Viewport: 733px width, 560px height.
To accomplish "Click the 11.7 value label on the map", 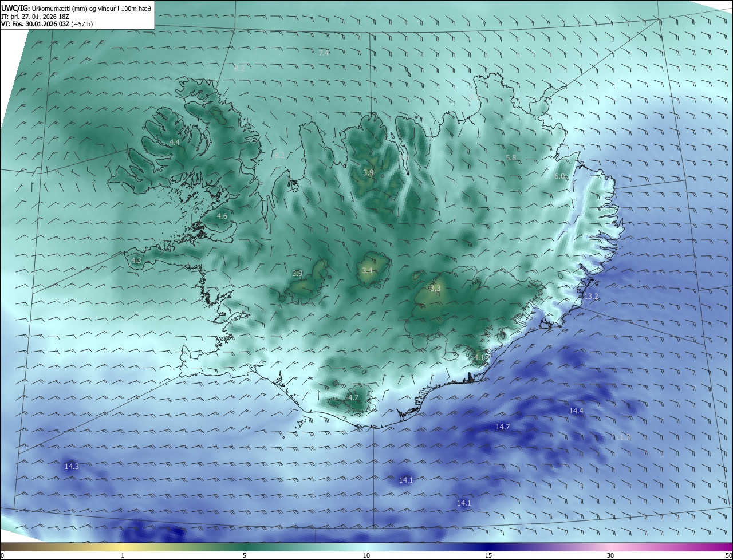I will 623,437.
